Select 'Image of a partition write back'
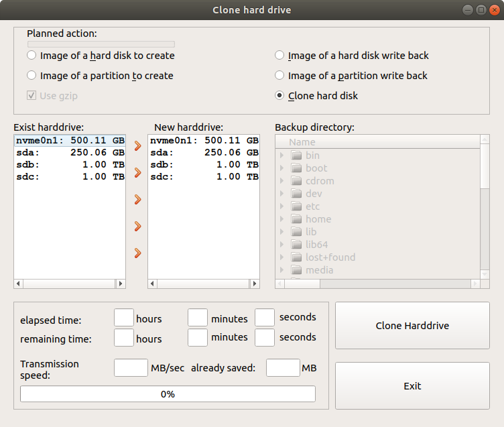Viewport: 504px width, 427px height. click(x=351, y=76)
